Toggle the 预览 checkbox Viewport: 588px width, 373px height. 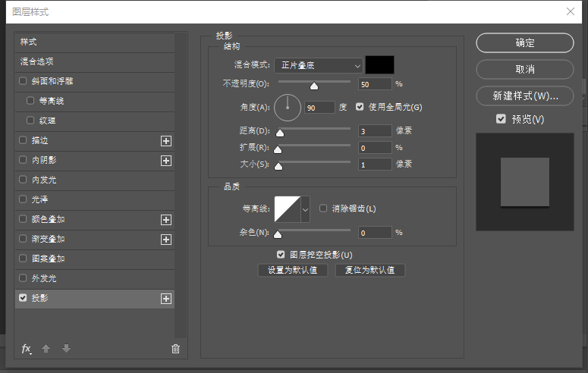[x=501, y=119]
